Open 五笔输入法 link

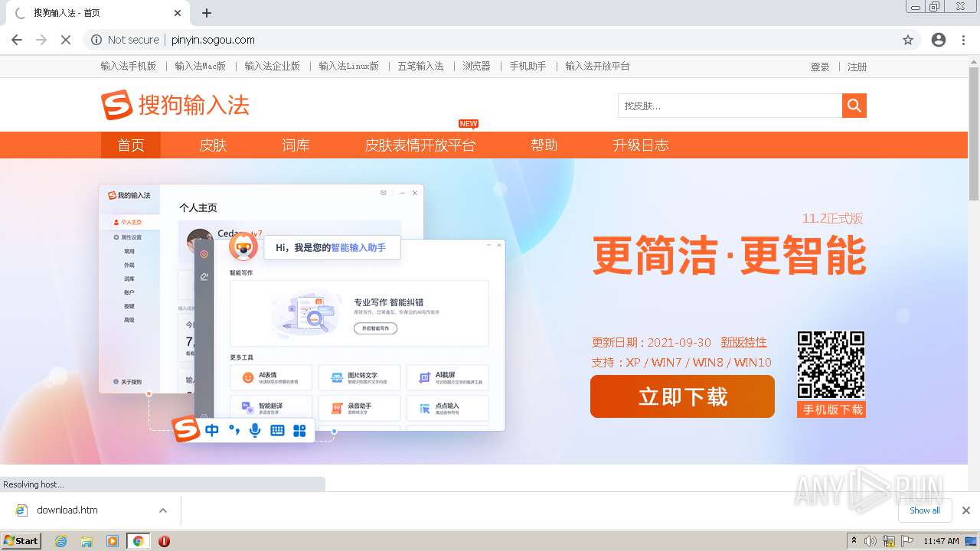tap(420, 67)
